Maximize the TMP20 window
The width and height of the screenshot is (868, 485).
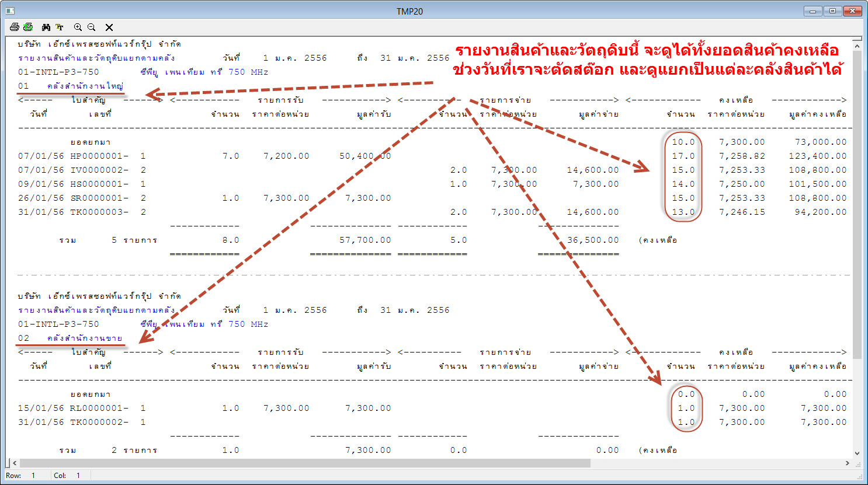pos(832,11)
